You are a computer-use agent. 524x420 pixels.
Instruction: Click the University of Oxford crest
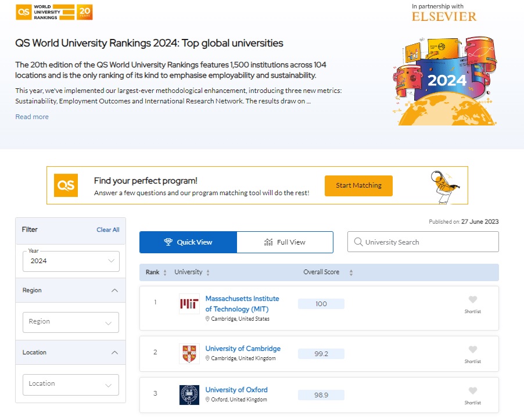click(189, 394)
